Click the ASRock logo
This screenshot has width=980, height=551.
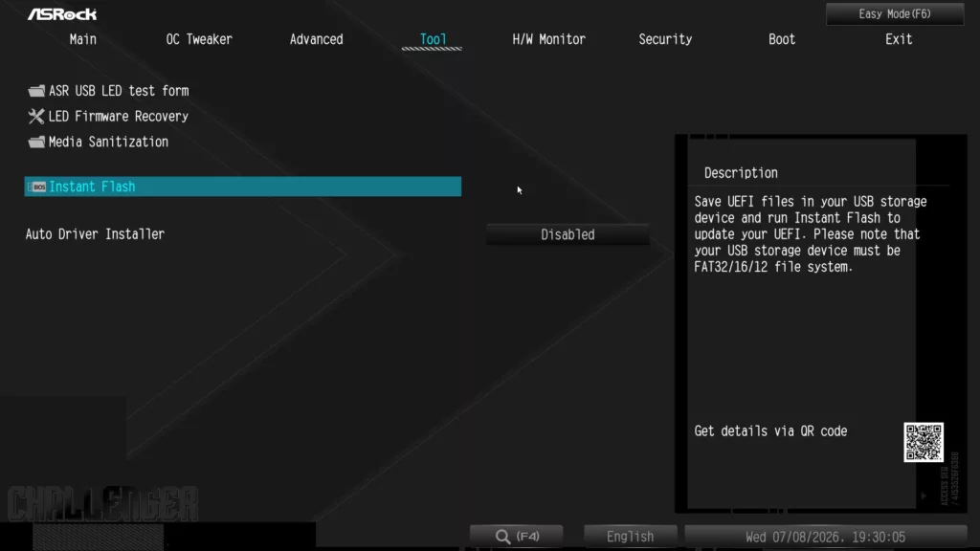coord(62,14)
